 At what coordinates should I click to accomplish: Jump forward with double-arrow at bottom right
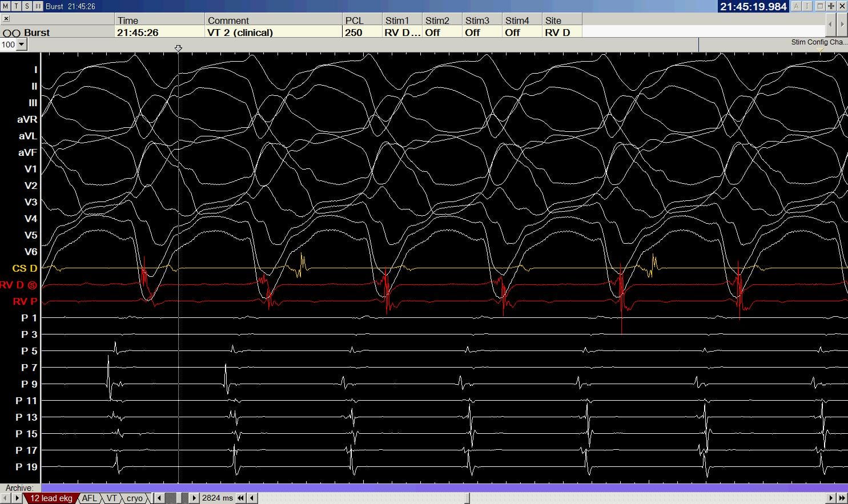point(842,498)
